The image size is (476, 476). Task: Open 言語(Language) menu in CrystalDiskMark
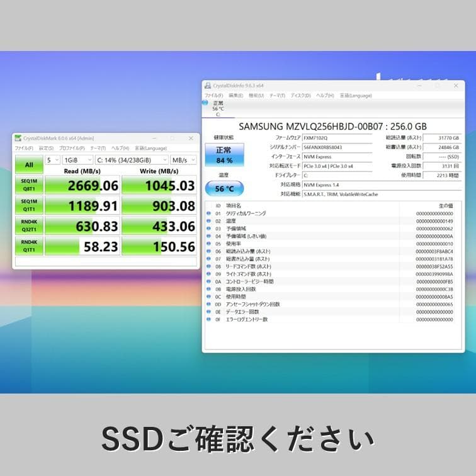(x=151, y=148)
